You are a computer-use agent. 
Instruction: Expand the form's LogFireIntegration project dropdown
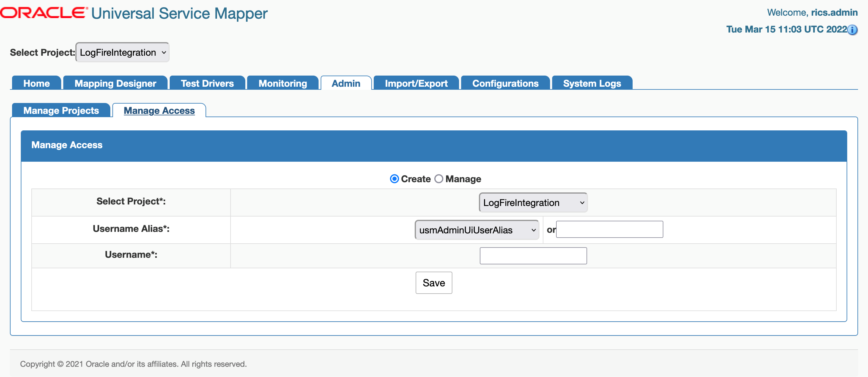click(x=533, y=203)
